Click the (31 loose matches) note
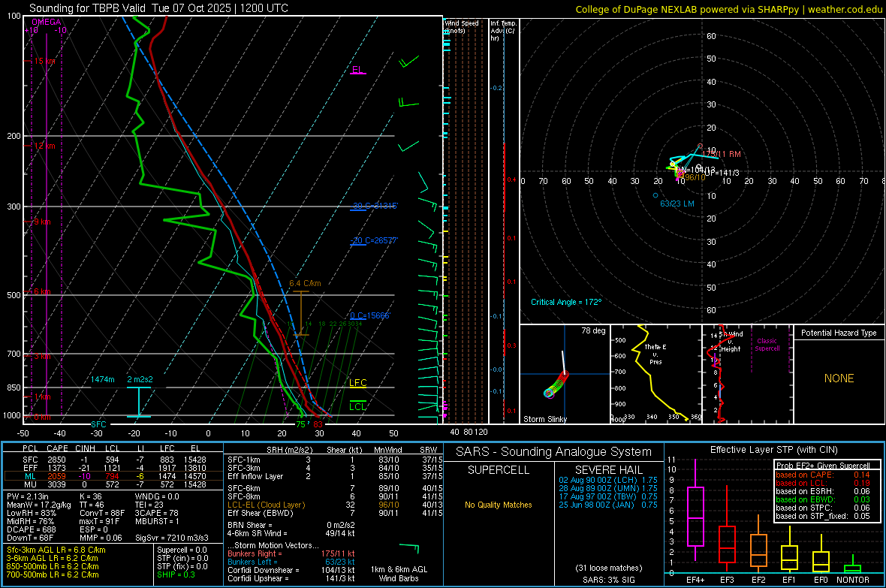Screen dimensions: 886x588 click(609, 568)
